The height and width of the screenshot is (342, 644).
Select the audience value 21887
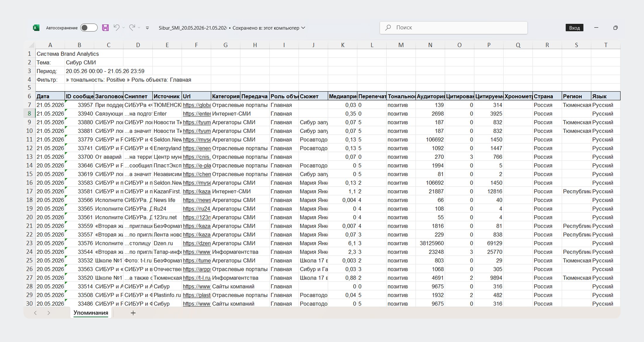pyautogui.click(x=430, y=191)
